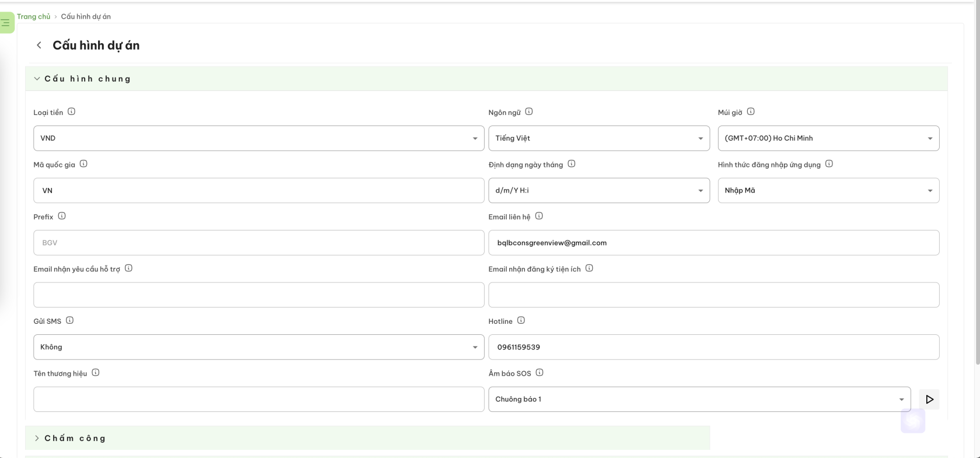Open the green hamburger sidebar menu

click(x=6, y=23)
